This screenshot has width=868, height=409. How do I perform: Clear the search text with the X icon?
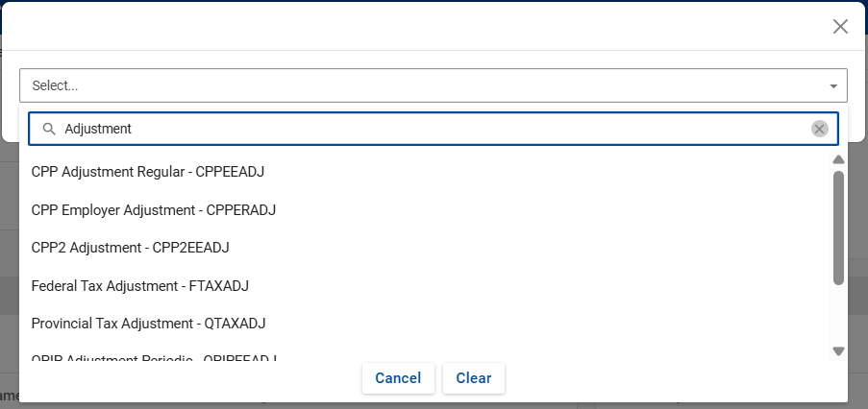coord(819,129)
